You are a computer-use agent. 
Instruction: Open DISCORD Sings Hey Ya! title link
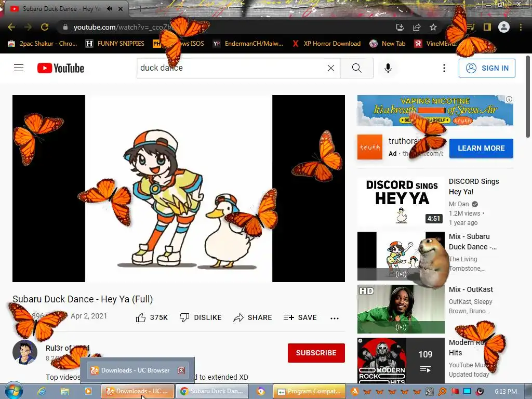pyautogui.click(x=474, y=187)
